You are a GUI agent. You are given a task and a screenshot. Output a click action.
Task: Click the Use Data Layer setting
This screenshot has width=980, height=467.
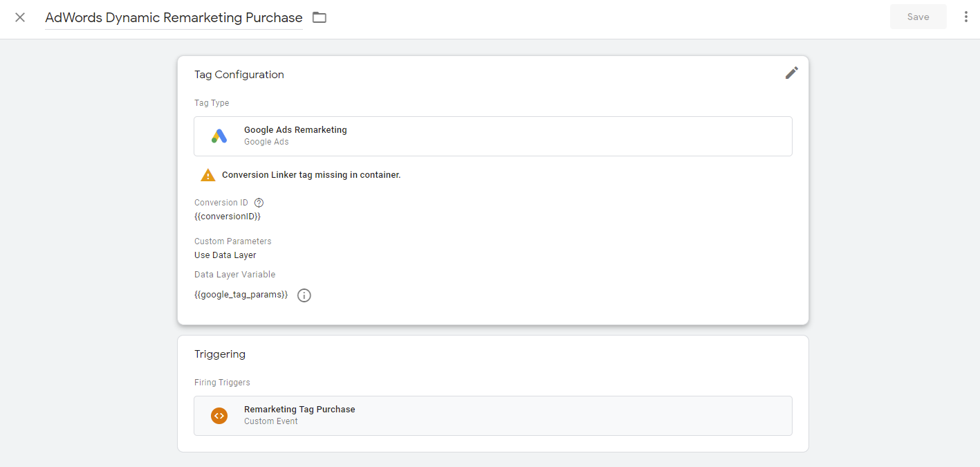tap(225, 255)
